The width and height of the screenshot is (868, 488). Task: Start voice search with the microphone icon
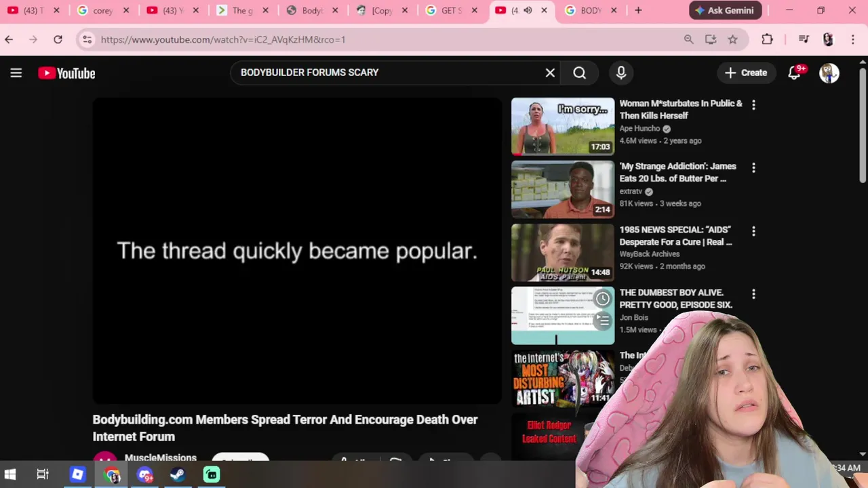[x=621, y=73]
